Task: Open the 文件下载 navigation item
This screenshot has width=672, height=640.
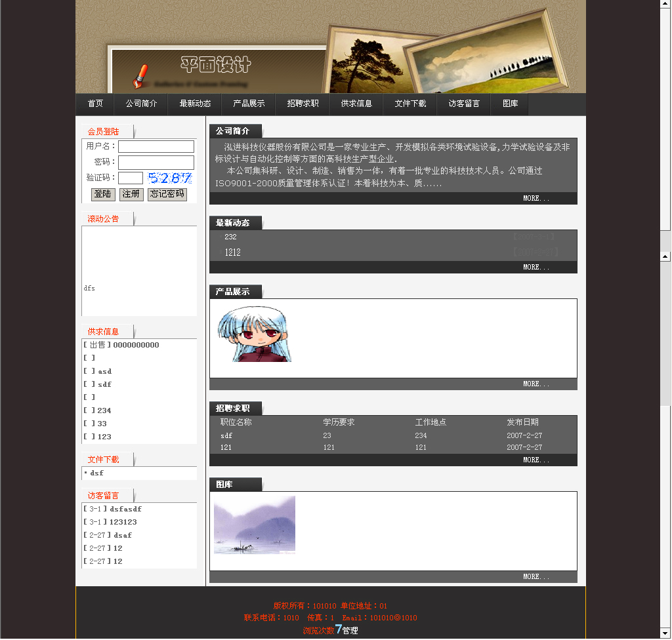Action: point(410,104)
